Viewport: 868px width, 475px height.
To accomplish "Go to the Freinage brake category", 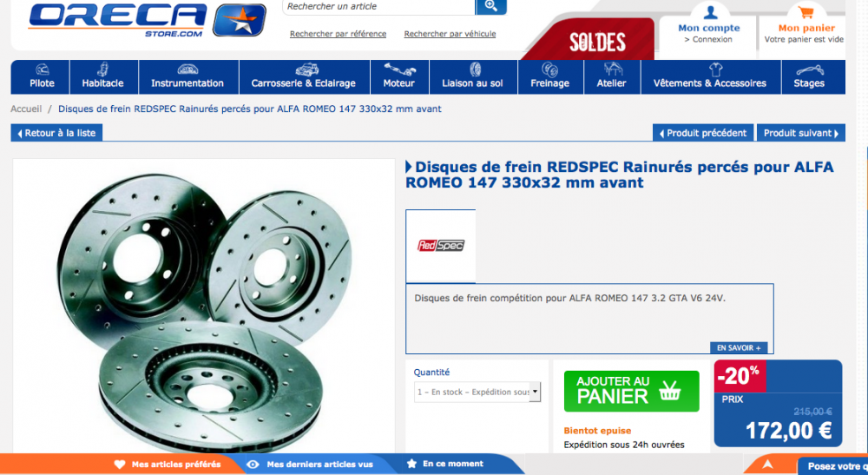I will click(549, 77).
